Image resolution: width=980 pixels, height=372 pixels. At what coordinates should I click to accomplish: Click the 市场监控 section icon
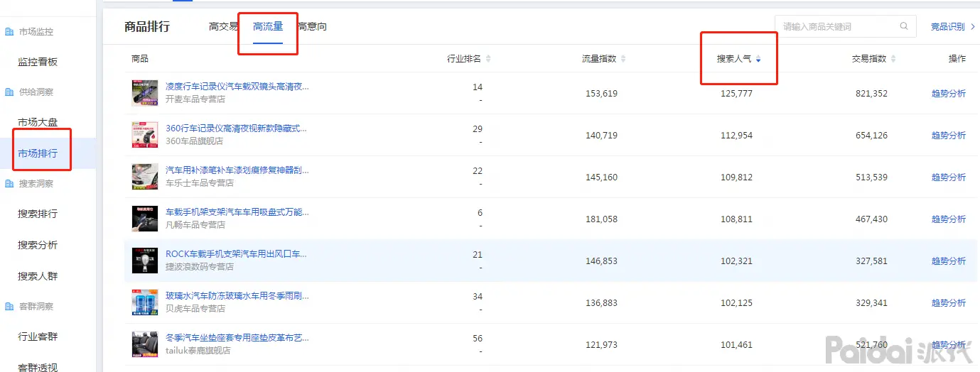tap(9, 32)
